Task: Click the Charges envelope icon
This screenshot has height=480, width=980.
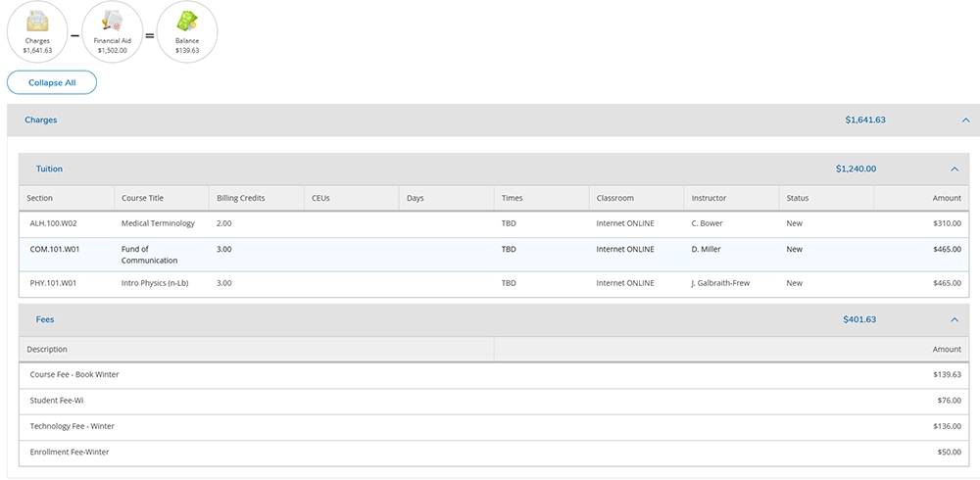Action: tap(37, 23)
